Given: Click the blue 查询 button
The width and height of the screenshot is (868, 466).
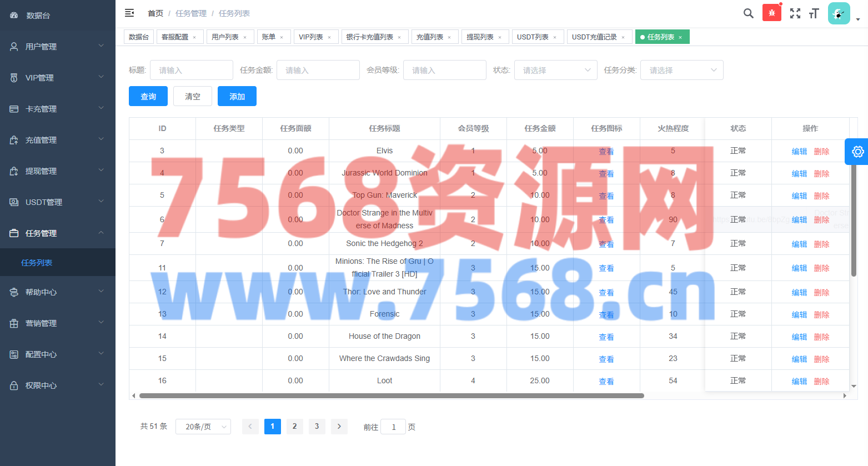Looking at the screenshot, I should point(148,96).
